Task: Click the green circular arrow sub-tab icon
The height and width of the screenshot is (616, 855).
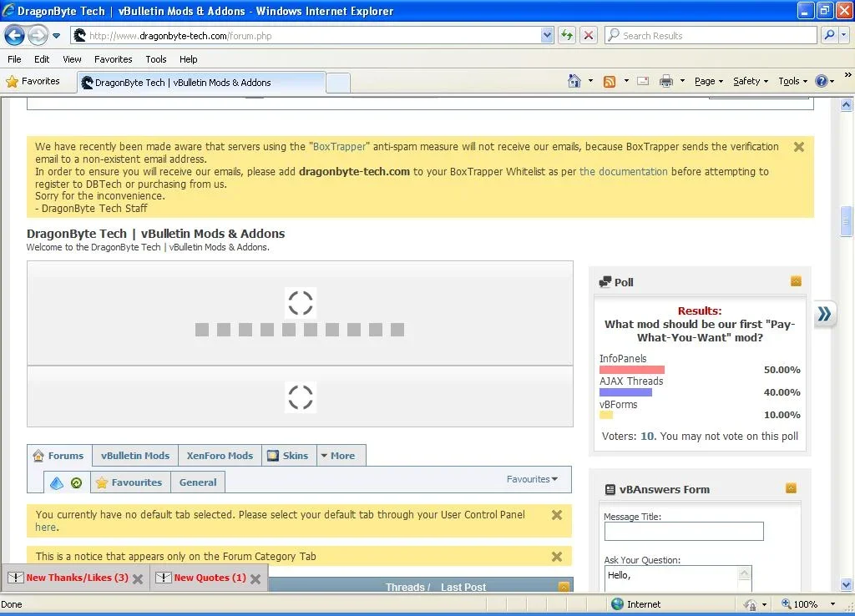Action: pos(76,483)
